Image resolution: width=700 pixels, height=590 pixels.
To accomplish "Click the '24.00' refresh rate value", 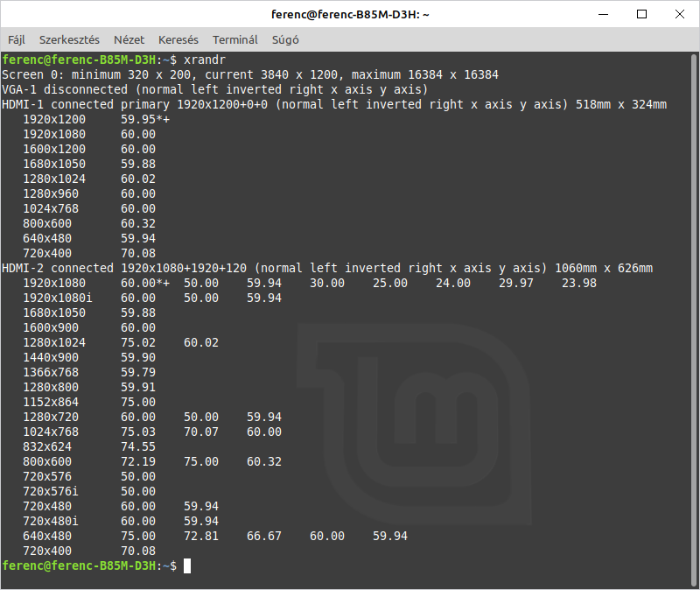I will tap(452, 283).
